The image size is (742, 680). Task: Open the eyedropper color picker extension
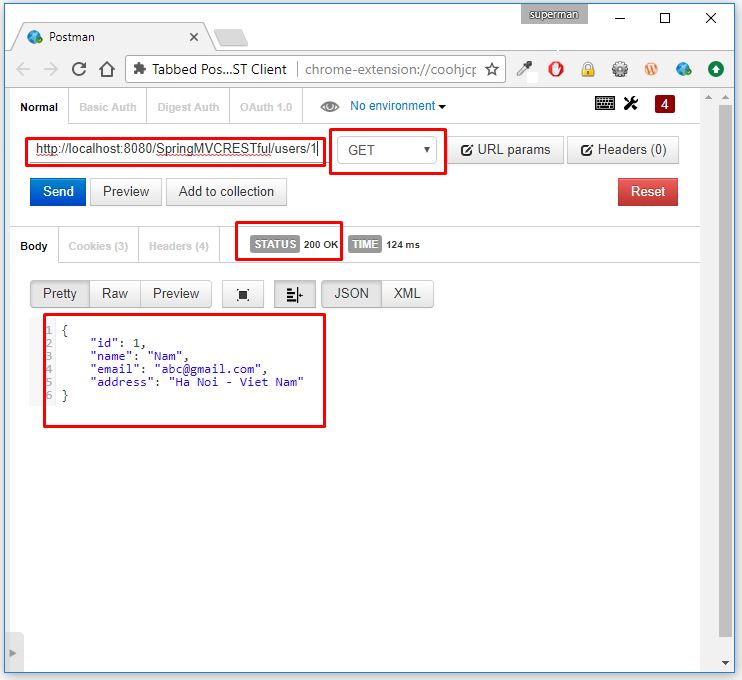point(524,70)
